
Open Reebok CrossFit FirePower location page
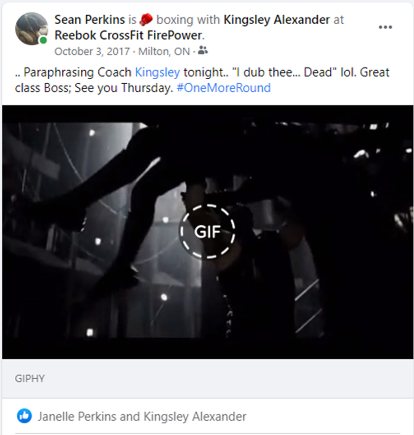point(129,35)
